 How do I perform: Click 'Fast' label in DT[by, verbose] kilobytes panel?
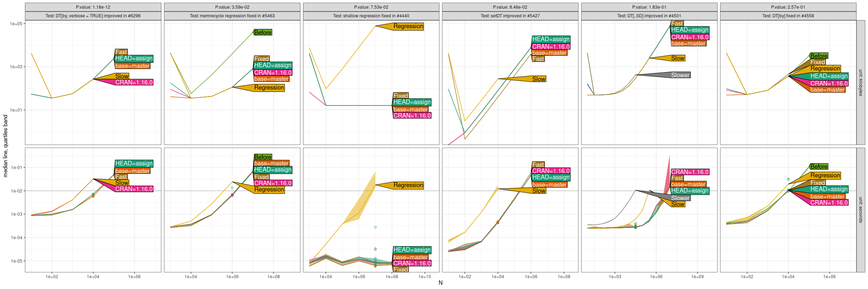[121, 52]
